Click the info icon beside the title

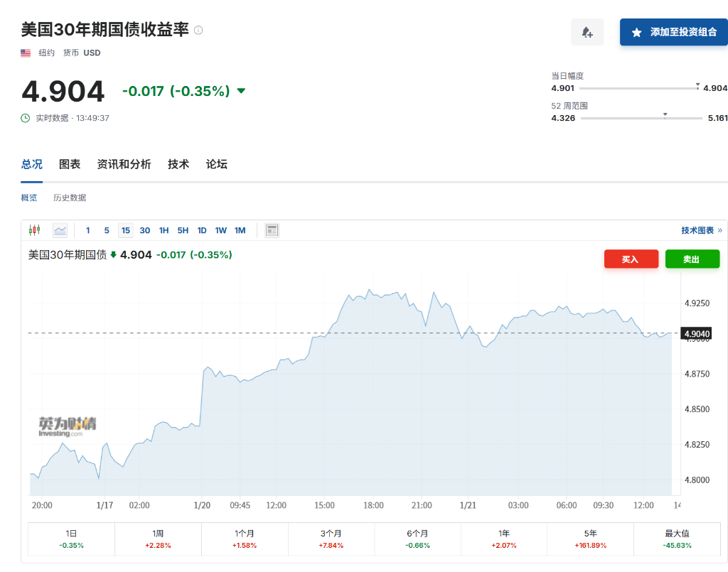[198, 31]
